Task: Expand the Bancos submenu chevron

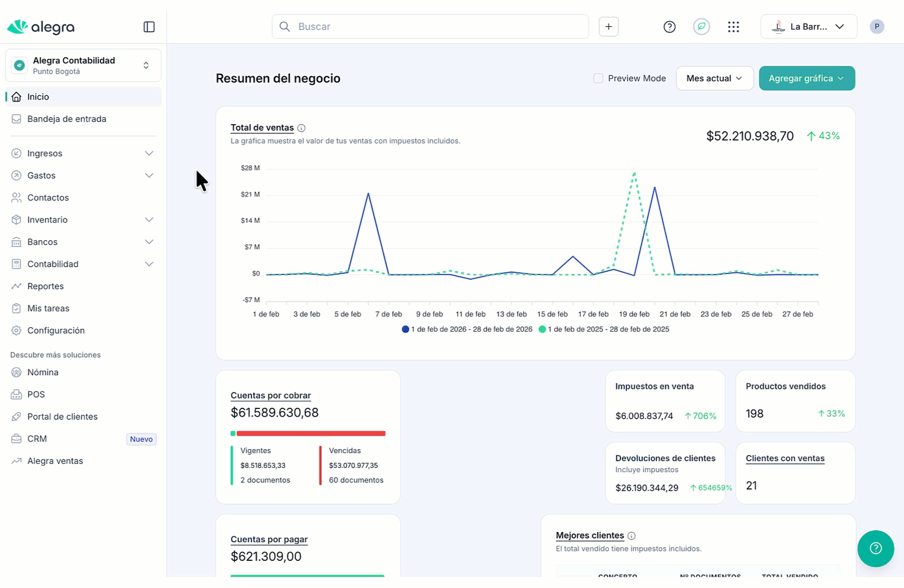Action: (x=149, y=242)
